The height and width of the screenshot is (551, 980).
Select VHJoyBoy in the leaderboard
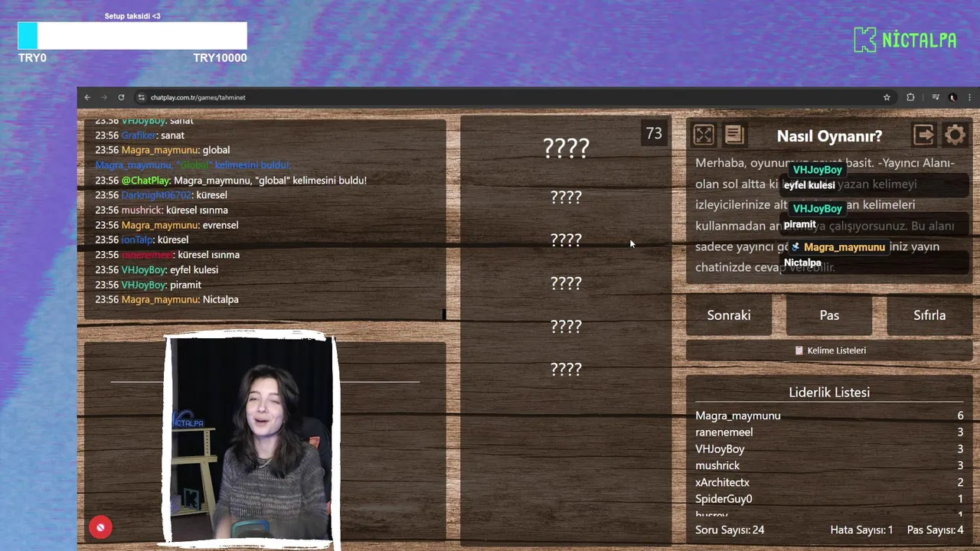coord(829,449)
